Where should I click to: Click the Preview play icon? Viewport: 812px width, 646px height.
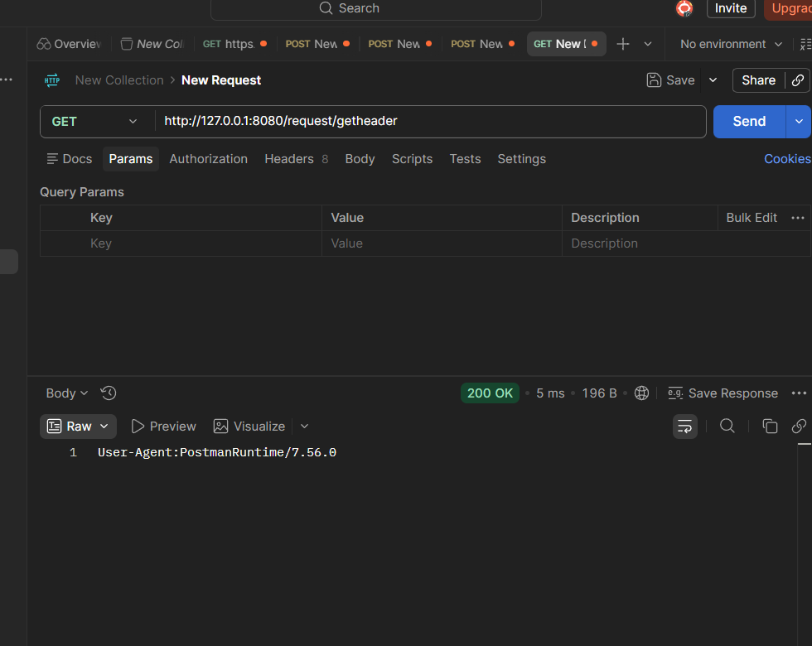pyautogui.click(x=138, y=427)
